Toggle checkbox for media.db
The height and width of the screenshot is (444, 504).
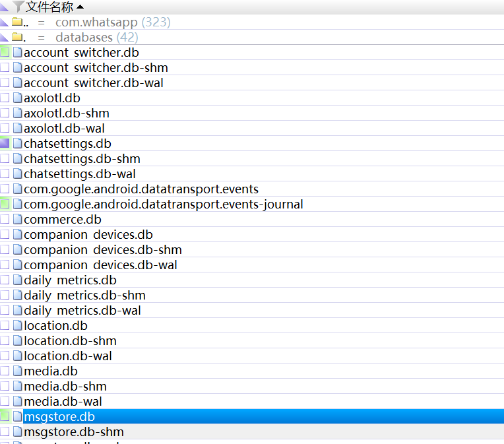(x=5, y=371)
